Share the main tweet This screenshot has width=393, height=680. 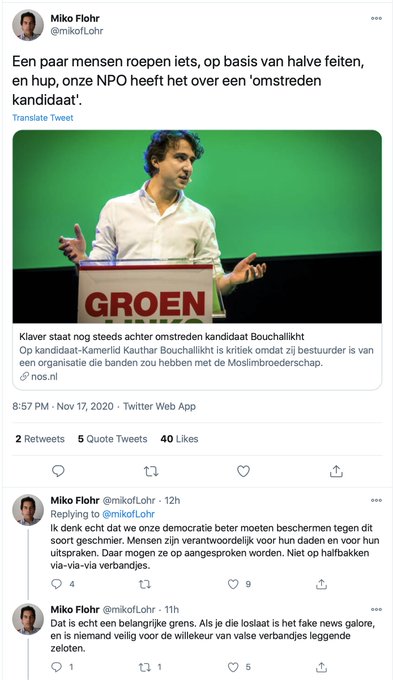click(336, 471)
